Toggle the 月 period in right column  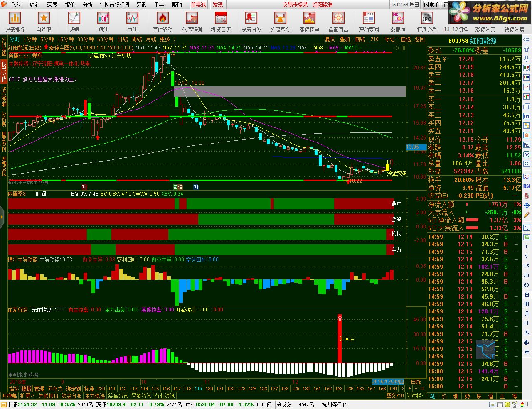(527, 314)
